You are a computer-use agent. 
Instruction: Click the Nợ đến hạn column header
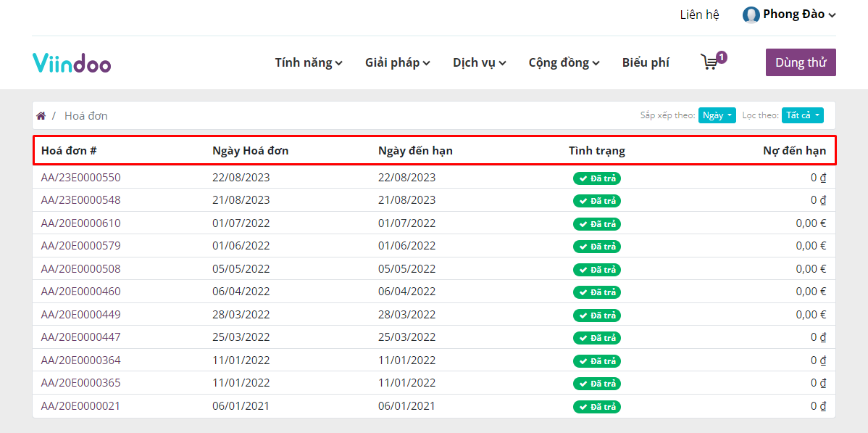794,150
